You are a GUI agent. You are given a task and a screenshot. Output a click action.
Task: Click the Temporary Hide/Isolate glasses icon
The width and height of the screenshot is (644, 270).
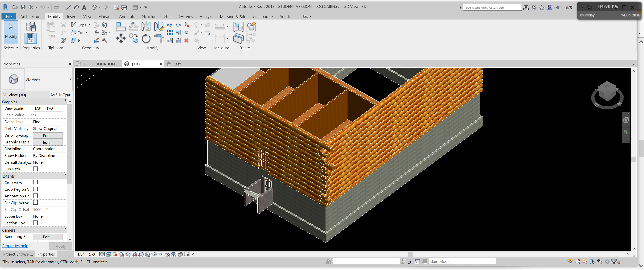point(154,254)
